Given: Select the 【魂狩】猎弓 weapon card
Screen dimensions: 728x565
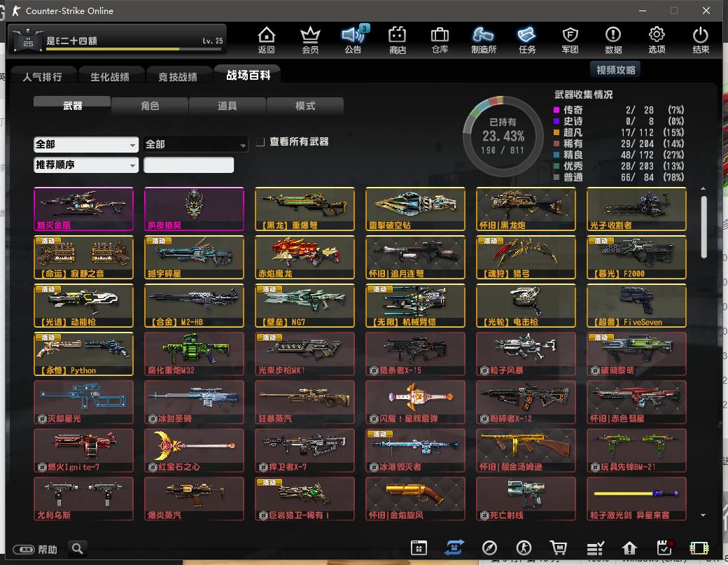Looking at the screenshot, I should (x=526, y=257).
